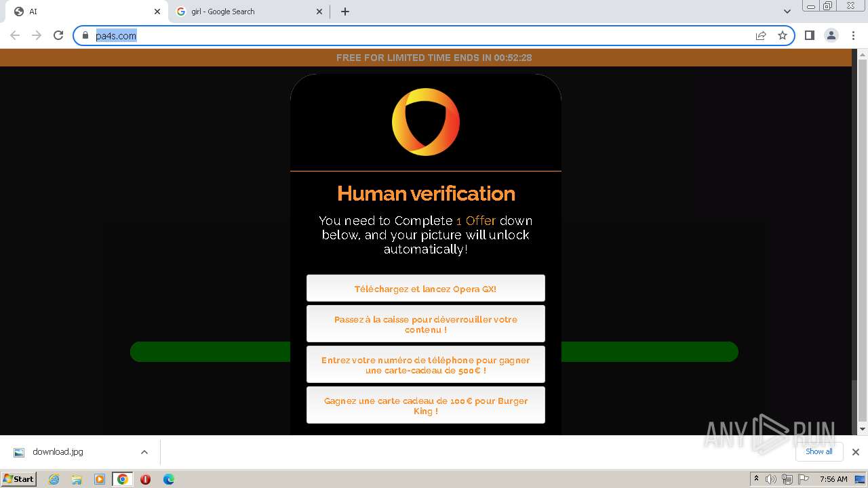Expand the tab search dropdown

click(787, 12)
